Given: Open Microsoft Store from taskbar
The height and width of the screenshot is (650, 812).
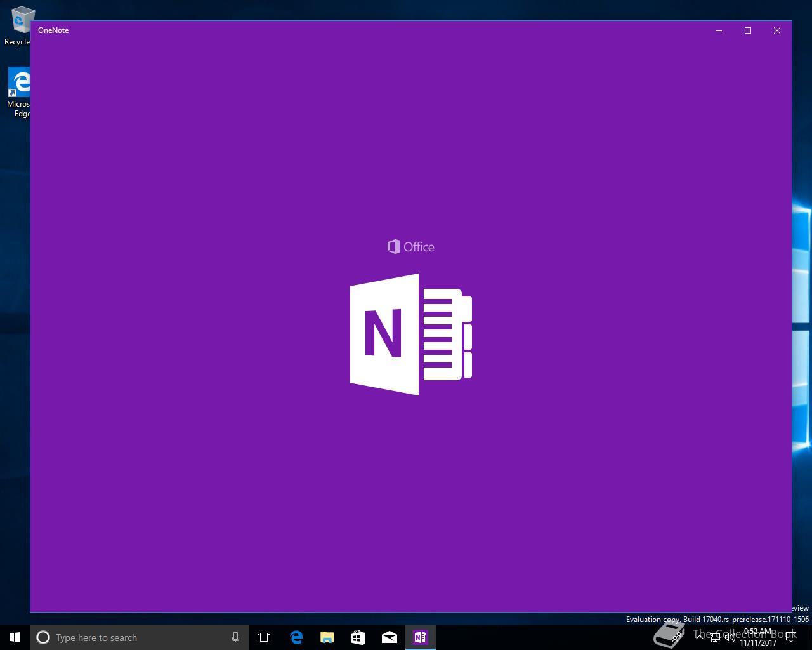Looking at the screenshot, I should 358,637.
